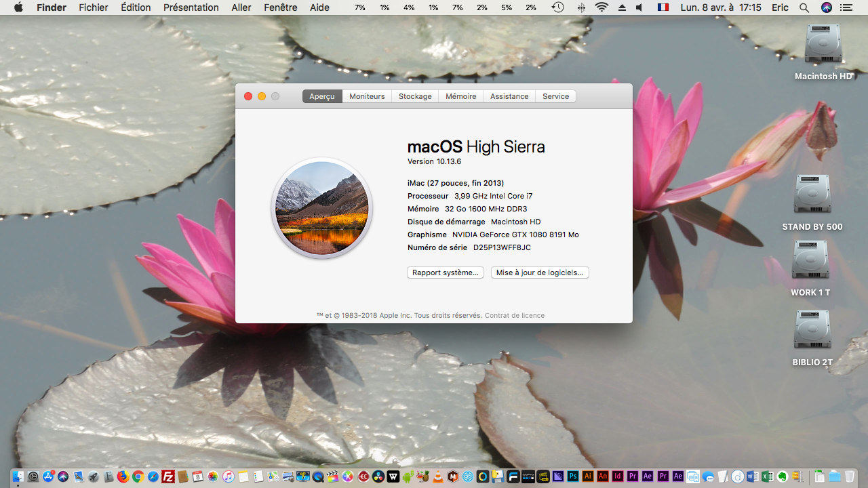
Task: Launch FileZilla from the Dock
Action: (167, 476)
